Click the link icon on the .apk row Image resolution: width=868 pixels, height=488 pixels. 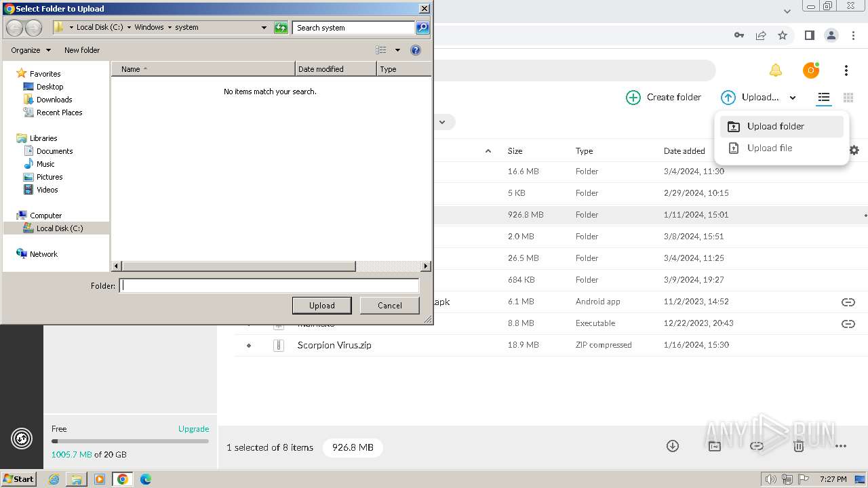848,302
